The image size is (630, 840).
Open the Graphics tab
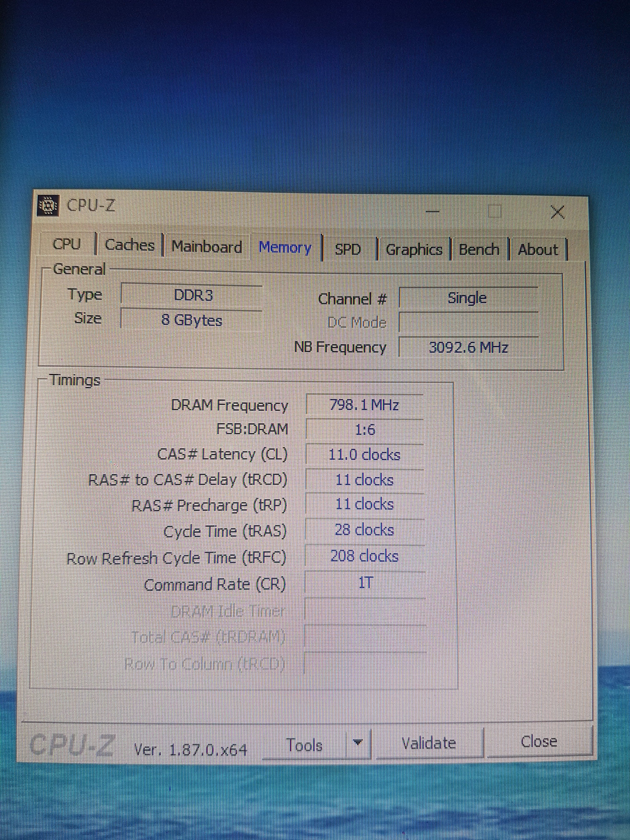tap(414, 250)
